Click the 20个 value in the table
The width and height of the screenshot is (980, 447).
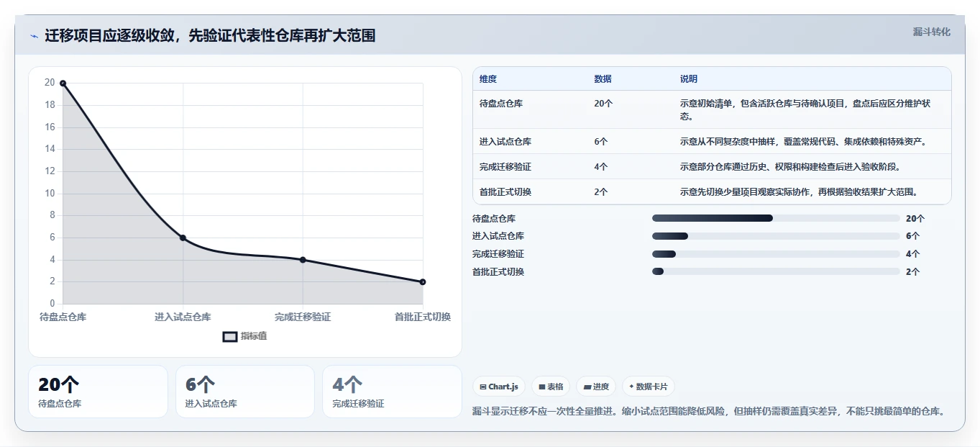604,104
